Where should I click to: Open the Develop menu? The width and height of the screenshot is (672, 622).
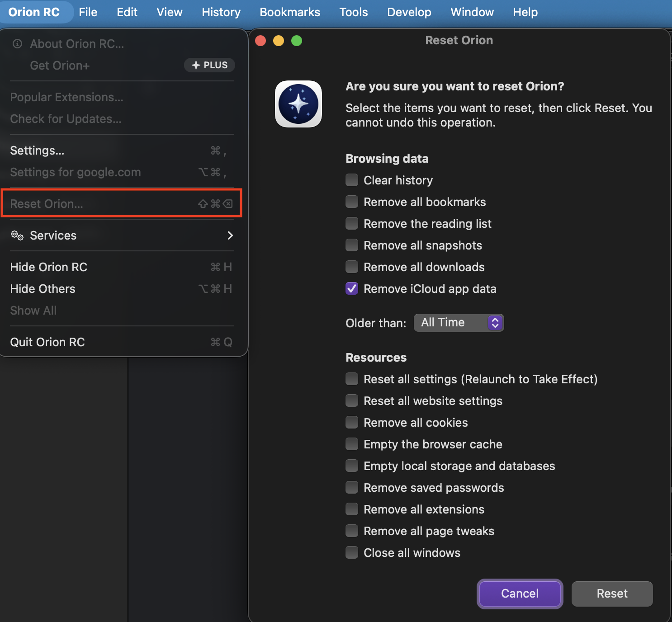coord(409,12)
